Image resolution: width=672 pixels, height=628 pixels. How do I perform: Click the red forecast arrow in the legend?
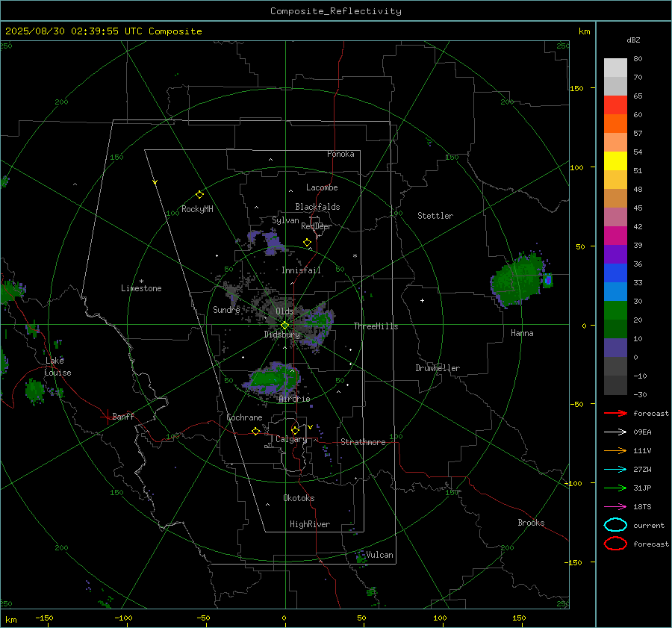(615, 413)
